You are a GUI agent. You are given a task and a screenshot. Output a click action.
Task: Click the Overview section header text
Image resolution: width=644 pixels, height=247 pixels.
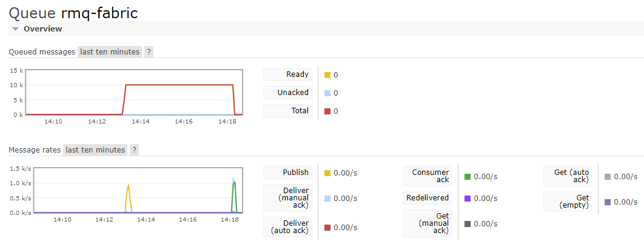(x=42, y=29)
